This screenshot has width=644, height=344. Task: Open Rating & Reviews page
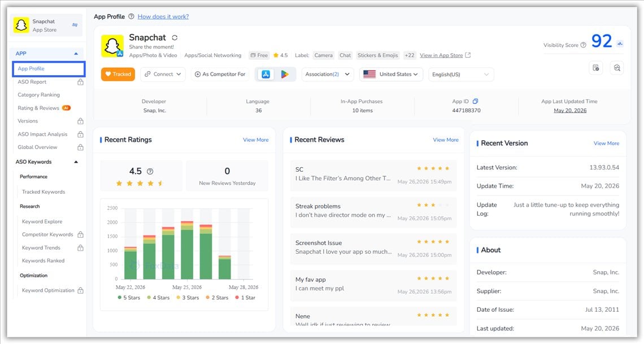coord(38,108)
